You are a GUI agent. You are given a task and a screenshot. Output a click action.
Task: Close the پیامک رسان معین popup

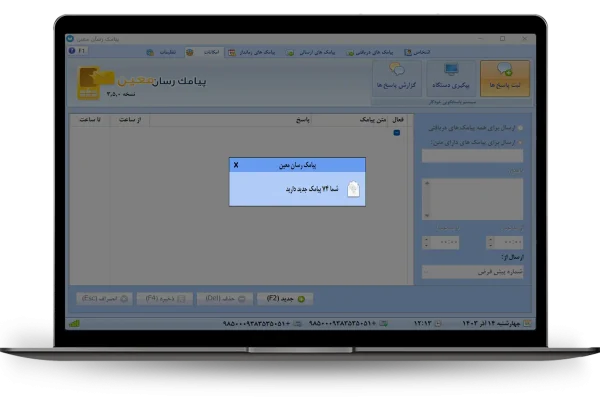pyautogui.click(x=236, y=164)
